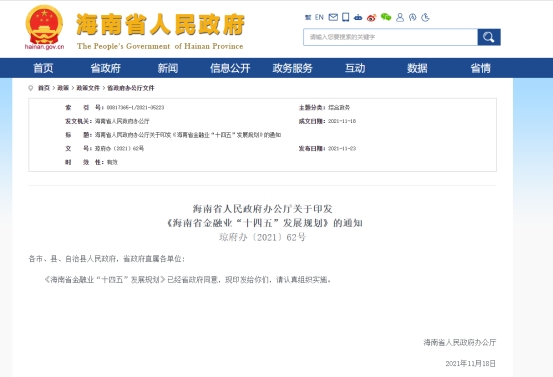
Task: Click heading line 《海南省金融业“十四五”发展规划》的通知
Action: pos(264,223)
